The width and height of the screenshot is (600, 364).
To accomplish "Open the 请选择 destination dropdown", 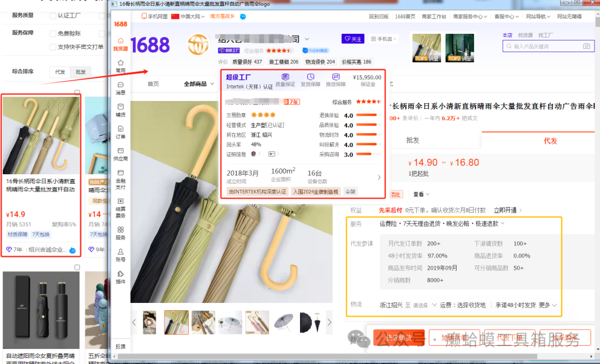I will [x=425, y=305].
